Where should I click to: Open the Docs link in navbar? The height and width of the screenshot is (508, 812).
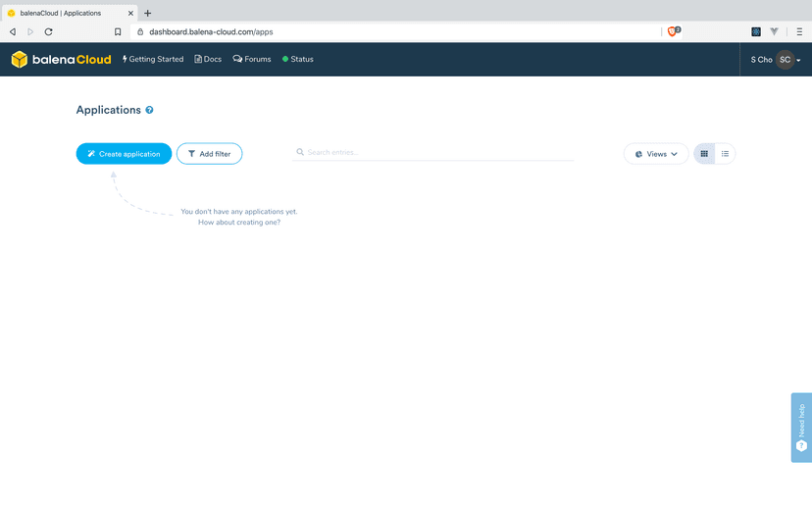pos(208,59)
